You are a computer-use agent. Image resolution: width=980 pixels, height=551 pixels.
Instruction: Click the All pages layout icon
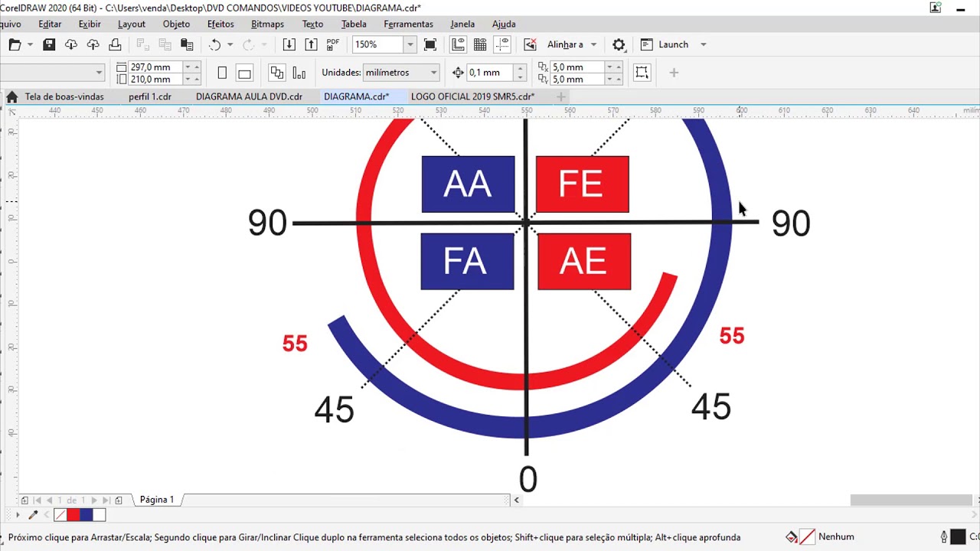[x=277, y=73]
